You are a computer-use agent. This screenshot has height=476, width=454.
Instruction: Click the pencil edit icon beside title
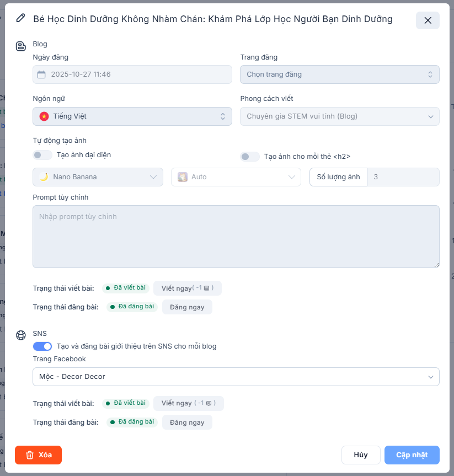click(x=21, y=18)
